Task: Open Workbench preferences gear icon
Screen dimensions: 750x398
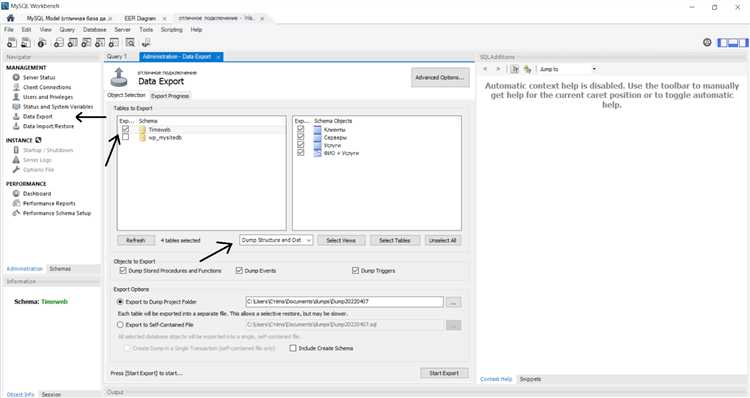Action: coord(707,43)
